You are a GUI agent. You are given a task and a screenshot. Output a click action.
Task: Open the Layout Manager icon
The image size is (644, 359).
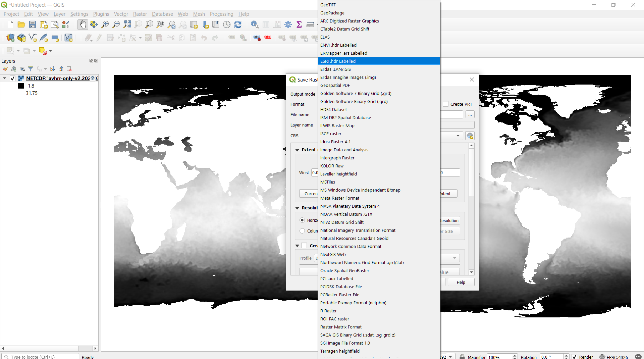coord(54,24)
